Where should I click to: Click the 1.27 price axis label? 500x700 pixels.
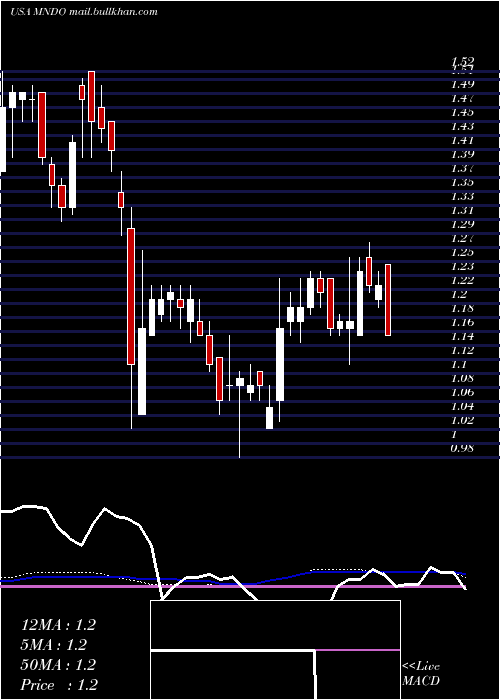pyautogui.click(x=462, y=238)
